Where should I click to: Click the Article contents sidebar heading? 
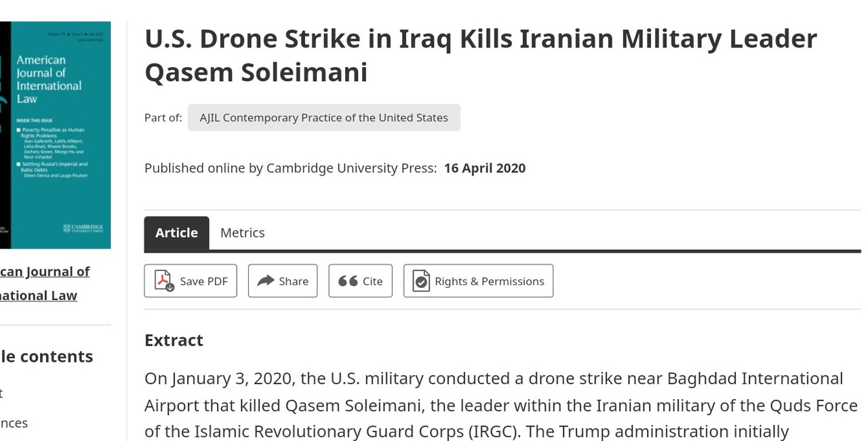click(46, 356)
